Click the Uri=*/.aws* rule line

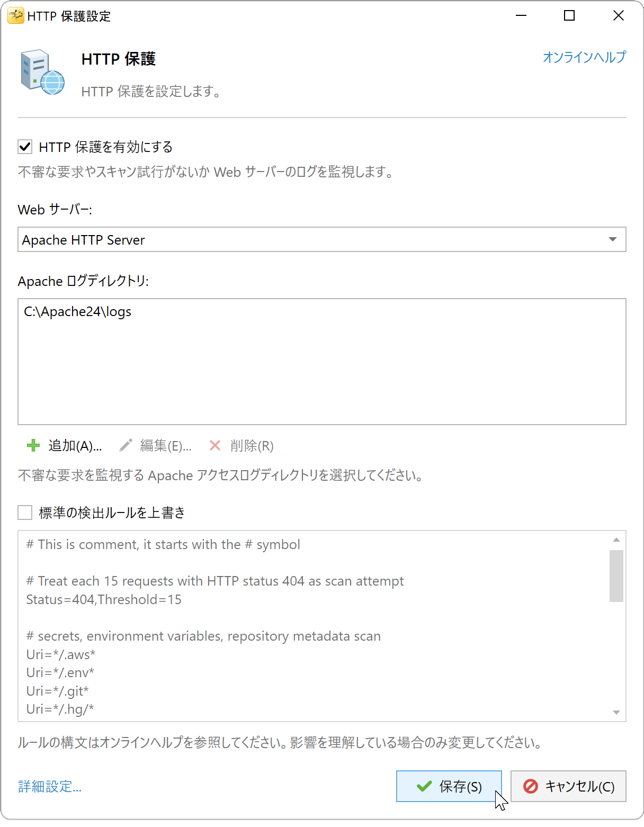pos(61,654)
